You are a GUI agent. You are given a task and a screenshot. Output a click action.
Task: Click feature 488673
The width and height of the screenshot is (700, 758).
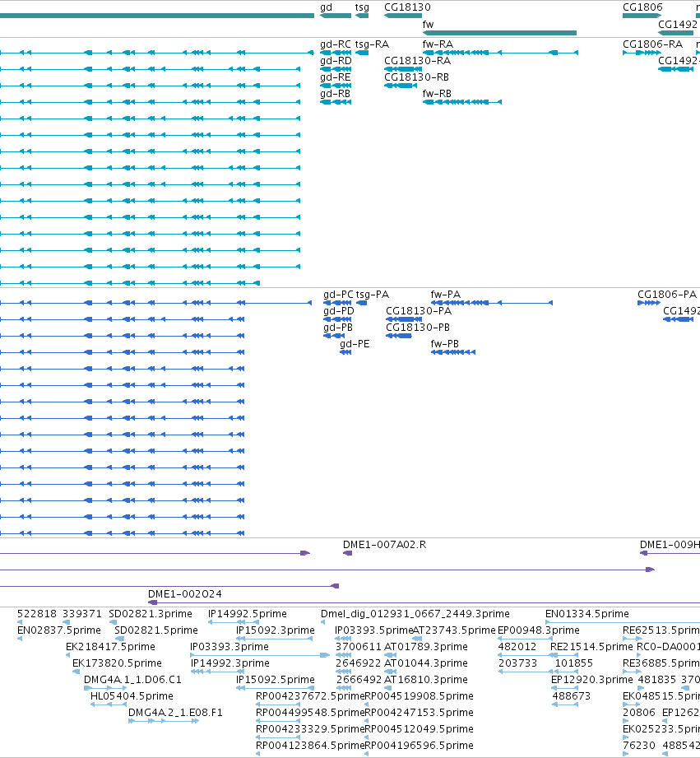[x=572, y=696]
